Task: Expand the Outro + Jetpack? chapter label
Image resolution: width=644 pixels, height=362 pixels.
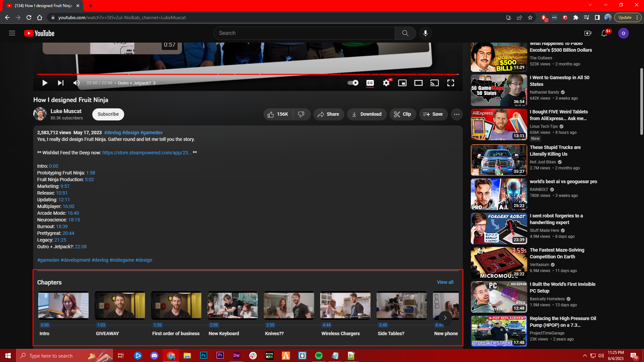Action: pos(137,83)
